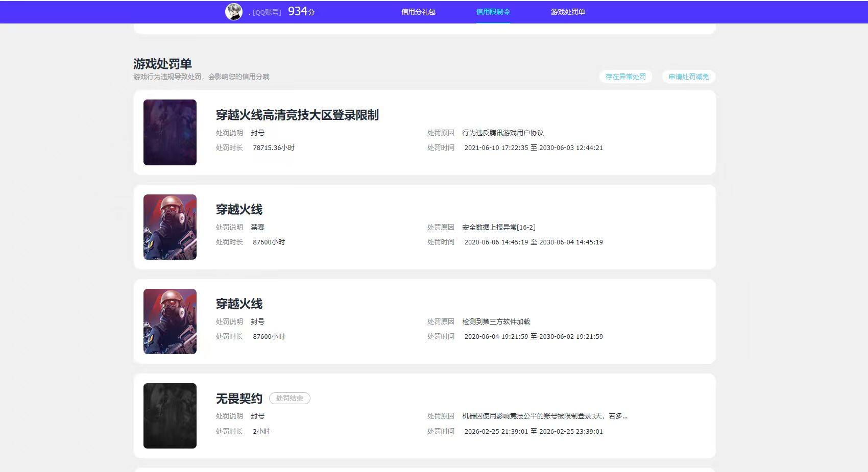Select reason text 行为违反腾讯游戏用户协议
The image size is (868, 472).
(x=503, y=133)
